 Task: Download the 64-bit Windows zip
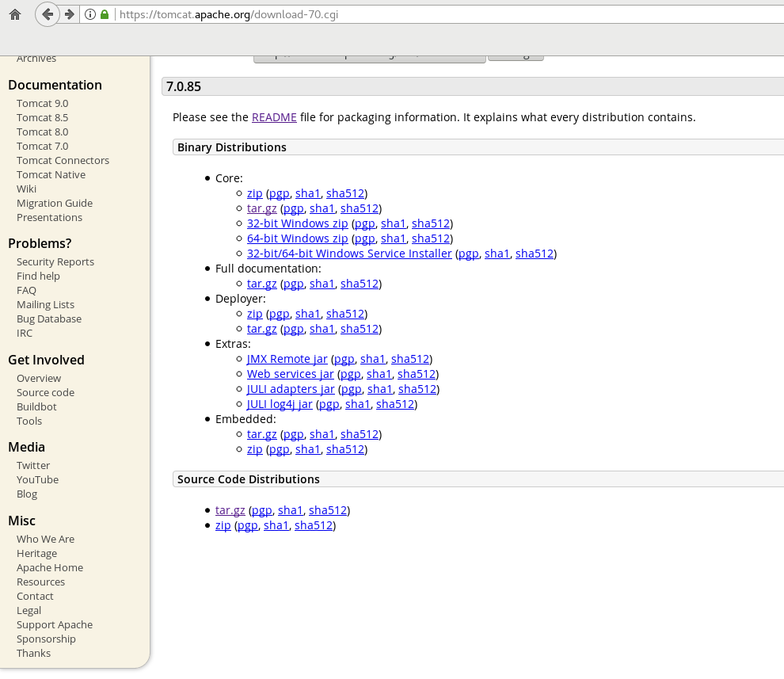[x=297, y=238]
